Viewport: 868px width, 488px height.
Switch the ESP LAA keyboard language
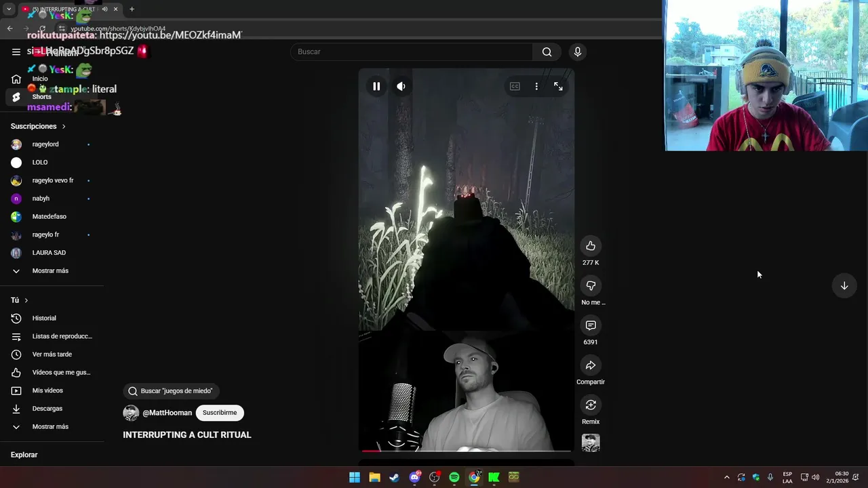point(787,477)
